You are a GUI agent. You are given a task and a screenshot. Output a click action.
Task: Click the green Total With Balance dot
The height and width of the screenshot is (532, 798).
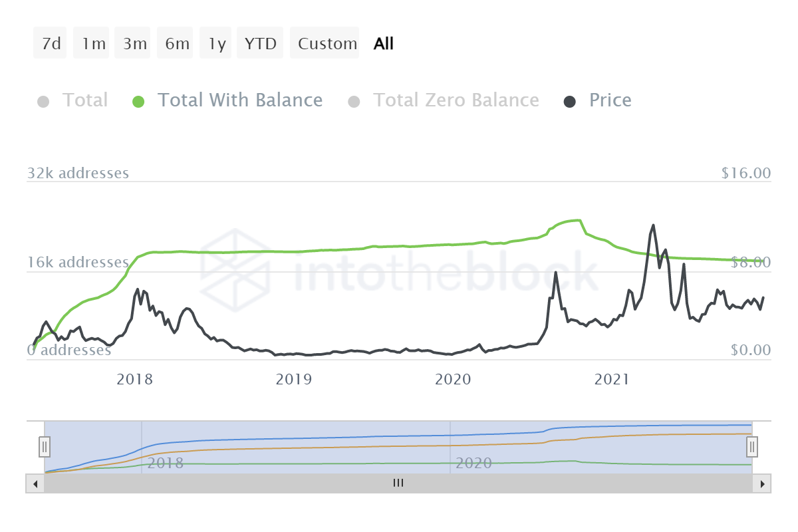(x=138, y=102)
